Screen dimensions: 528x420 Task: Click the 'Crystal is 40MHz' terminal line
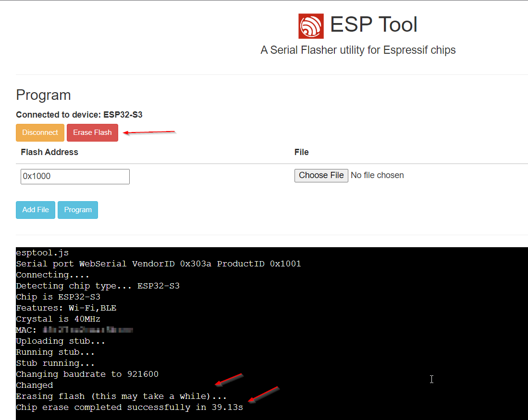(x=58, y=319)
